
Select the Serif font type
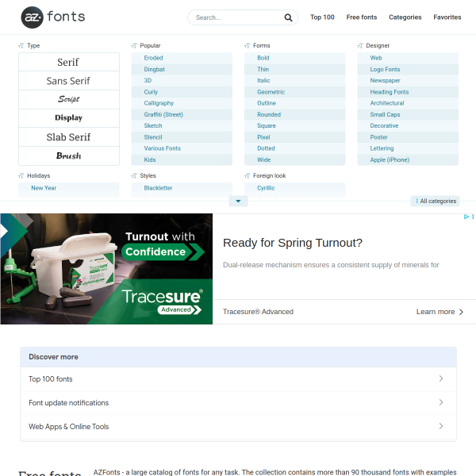68,62
